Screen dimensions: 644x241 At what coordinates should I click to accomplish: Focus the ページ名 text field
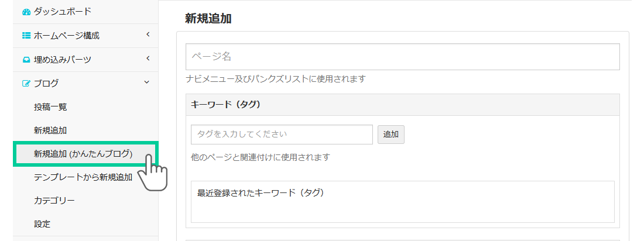402,57
